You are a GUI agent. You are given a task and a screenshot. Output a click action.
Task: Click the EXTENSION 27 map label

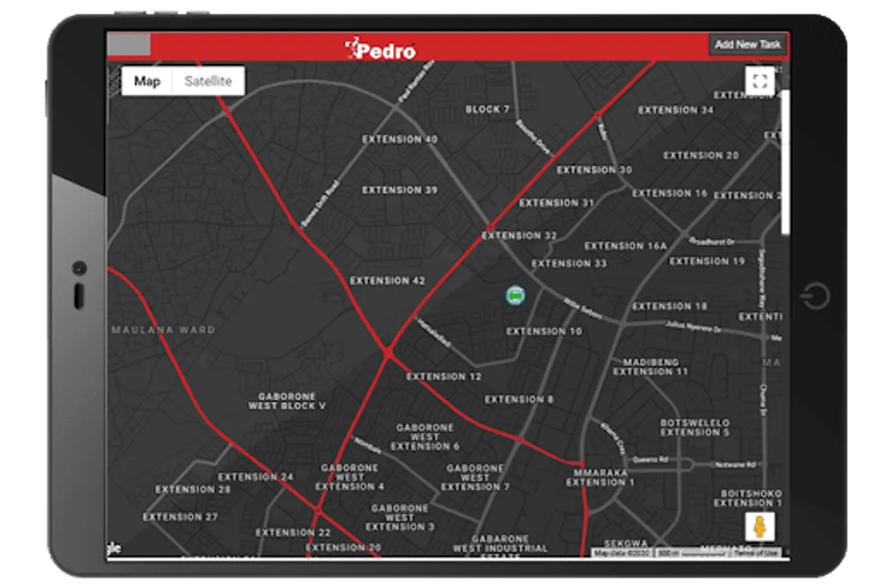pos(180,517)
